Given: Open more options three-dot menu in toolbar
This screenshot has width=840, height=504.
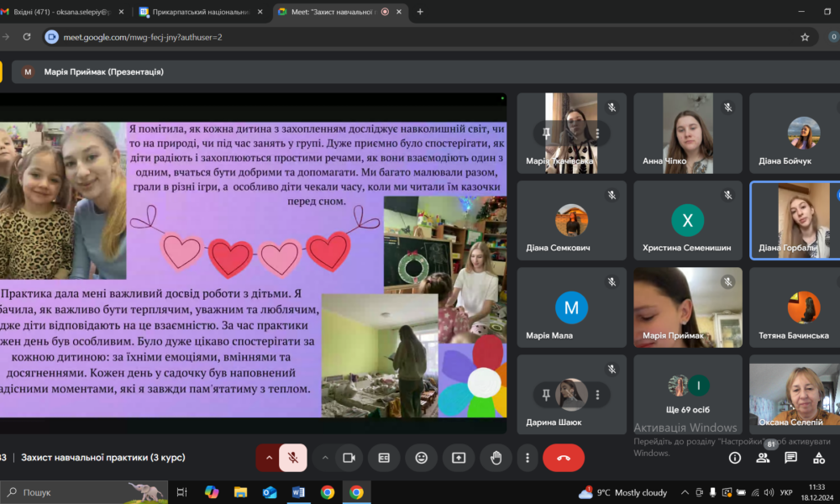Looking at the screenshot, I should [528, 458].
